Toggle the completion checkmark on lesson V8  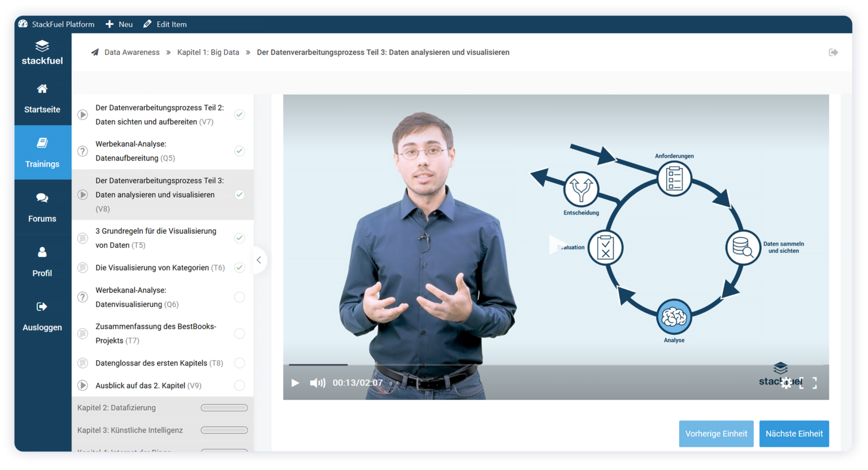tap(240, 194)
